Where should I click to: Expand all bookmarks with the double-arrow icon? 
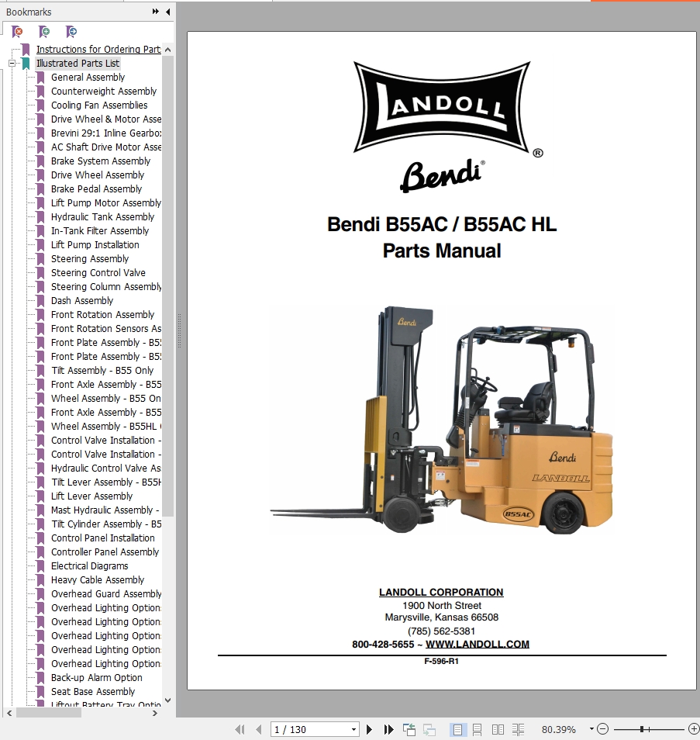pyautogui.click(x=155, y=12)
